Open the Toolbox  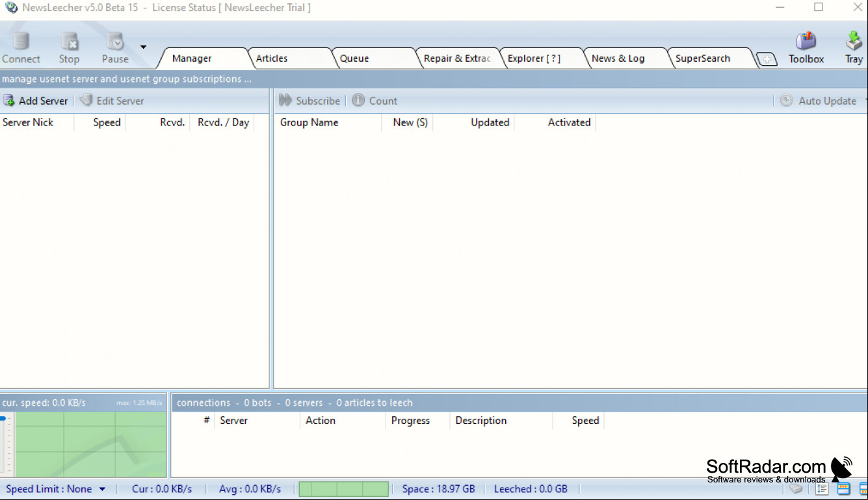[806, 47]
